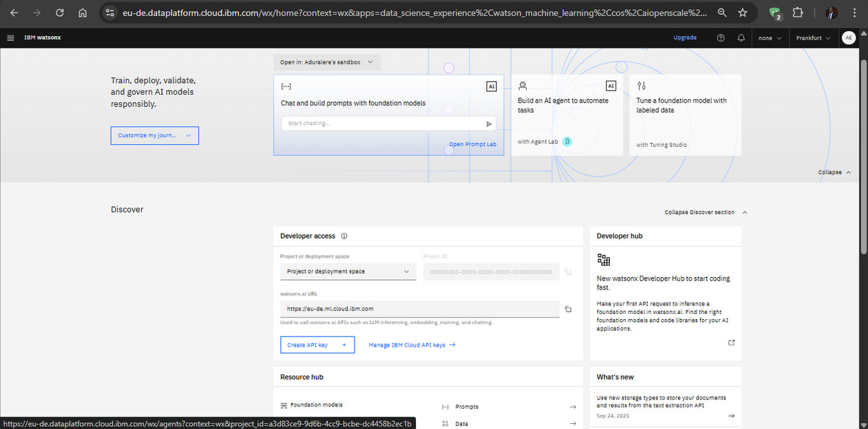Click the Developer access info icon
This screenshot has width=868, height=429.
(x=344, y=236)
